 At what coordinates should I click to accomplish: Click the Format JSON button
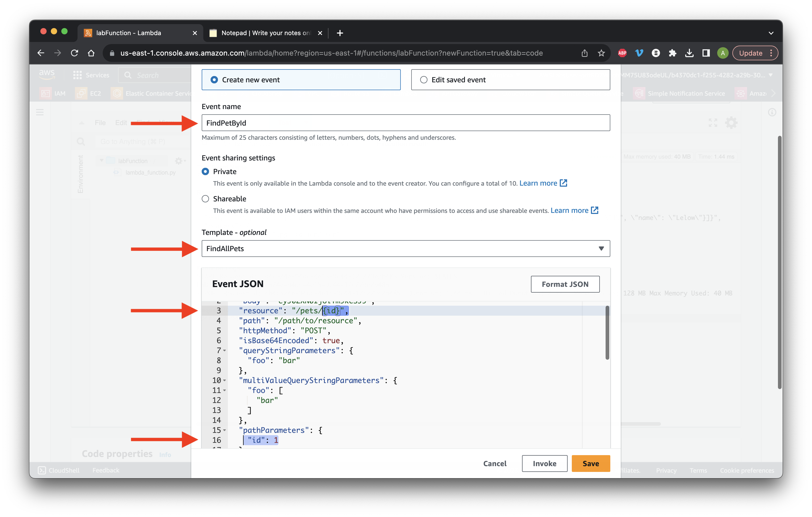[565, 284]
